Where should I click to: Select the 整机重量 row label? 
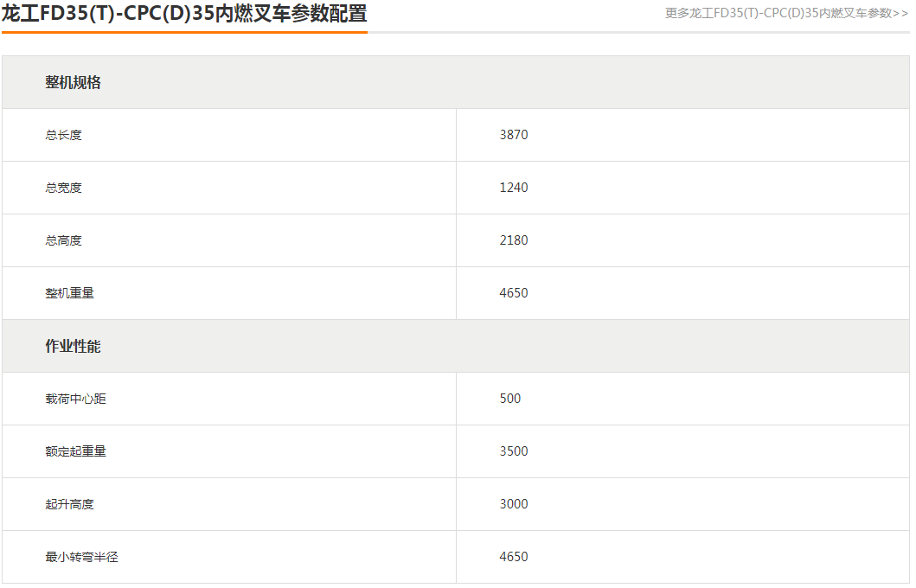click(x=70, y=293)
